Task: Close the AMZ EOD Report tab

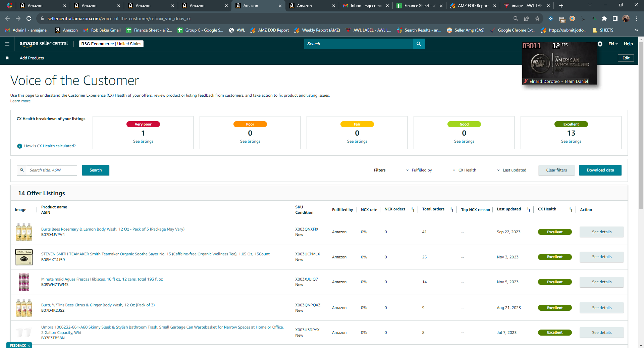Action: tap(495, 6)
